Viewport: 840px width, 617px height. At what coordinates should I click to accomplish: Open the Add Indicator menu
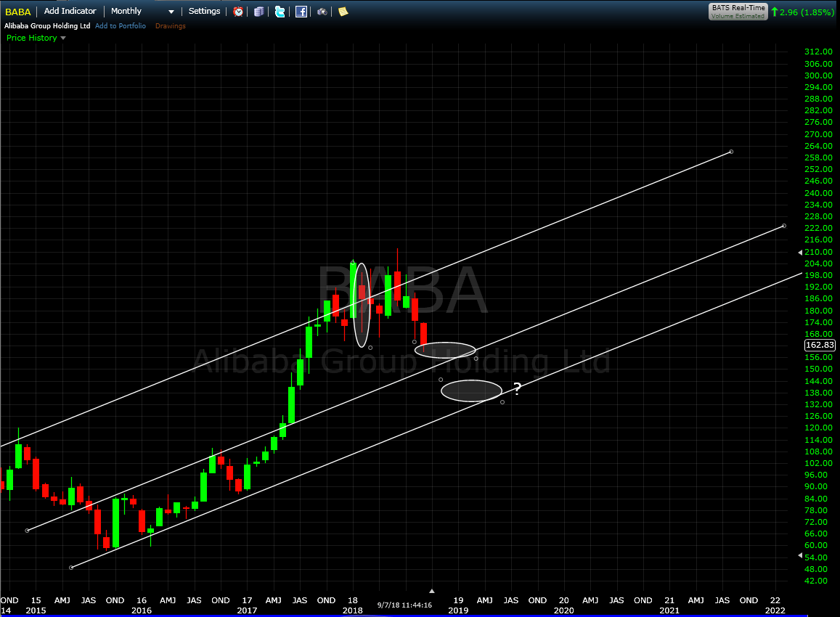pos(70,11)
